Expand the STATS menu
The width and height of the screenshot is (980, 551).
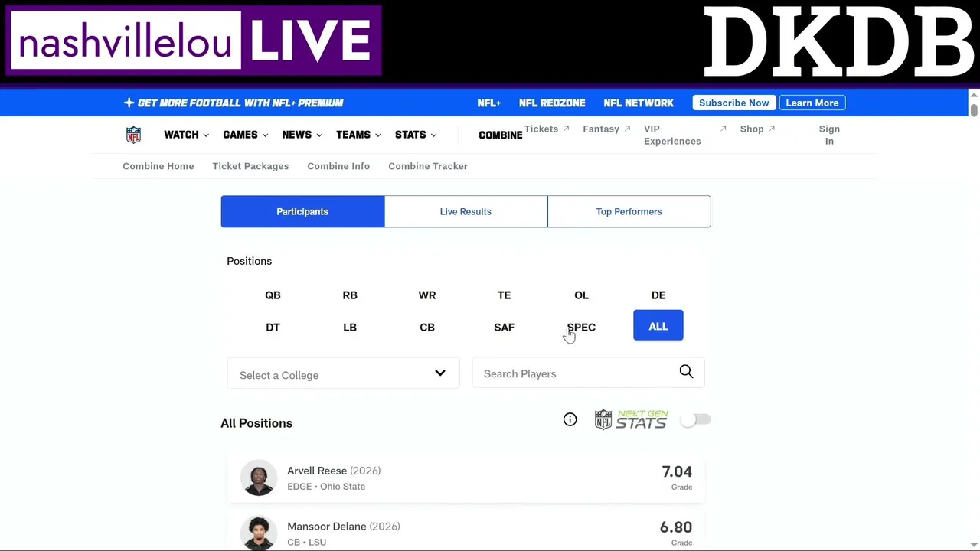tap(416, 135)
